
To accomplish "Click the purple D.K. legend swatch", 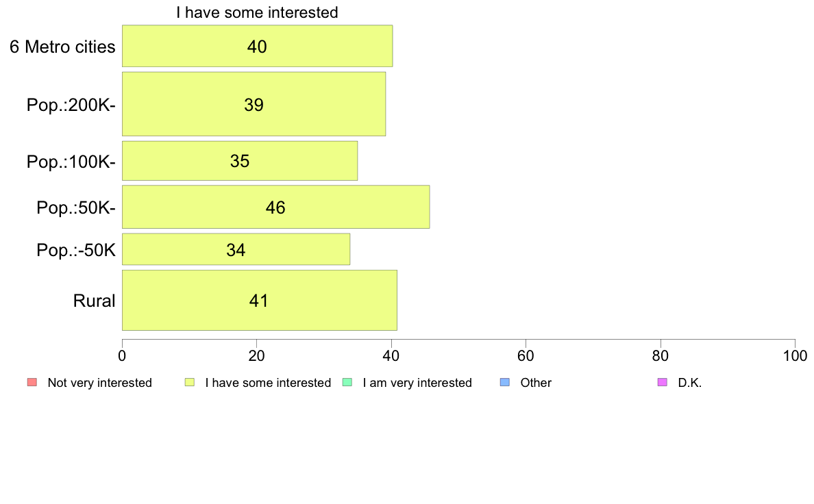I will coord(663,383).
